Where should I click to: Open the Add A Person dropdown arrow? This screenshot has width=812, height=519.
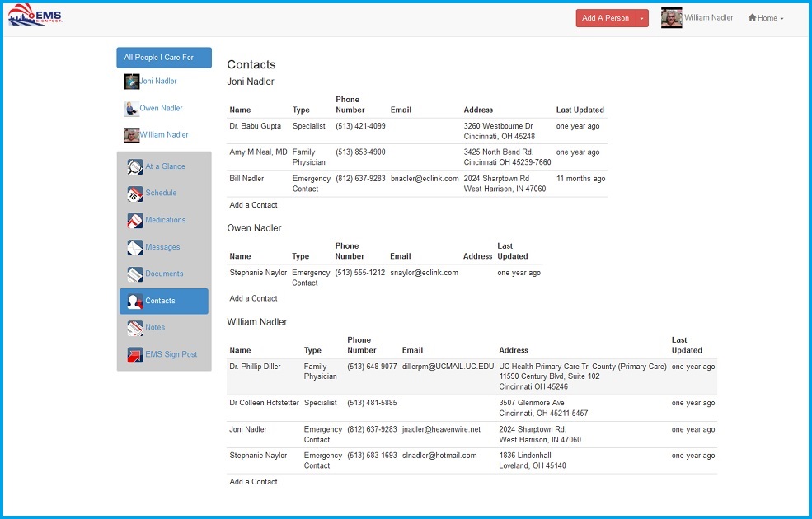point(641,18)
